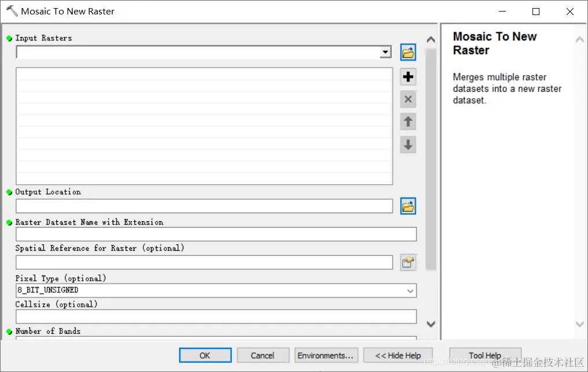Click help panel scroll up arrow

pyautogui.click(x=579, y=40)
